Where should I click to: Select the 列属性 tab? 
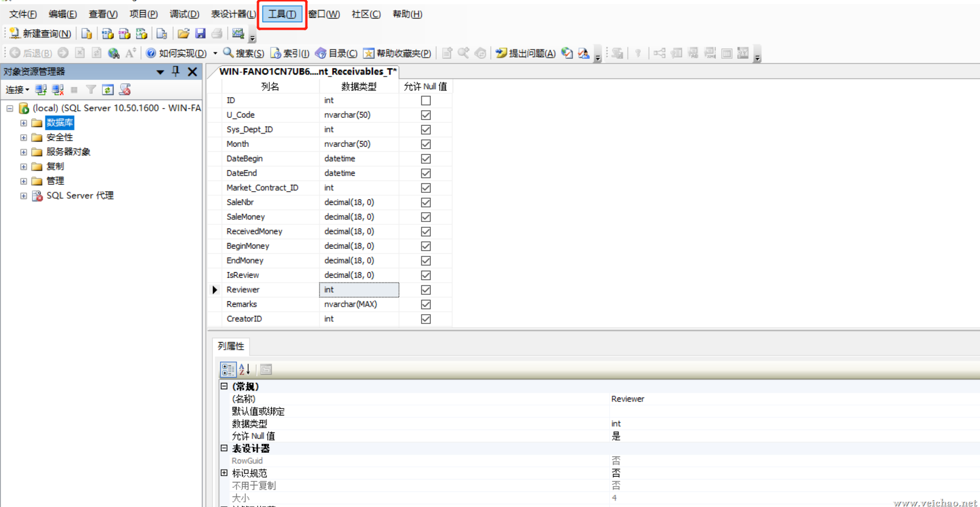(x=231, y=346)
